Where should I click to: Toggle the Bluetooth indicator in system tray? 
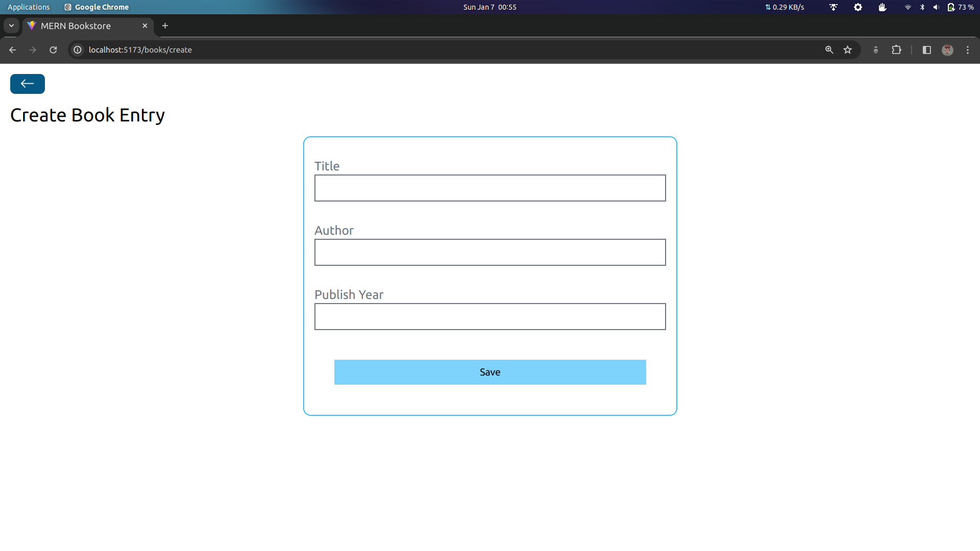point(922,7)
